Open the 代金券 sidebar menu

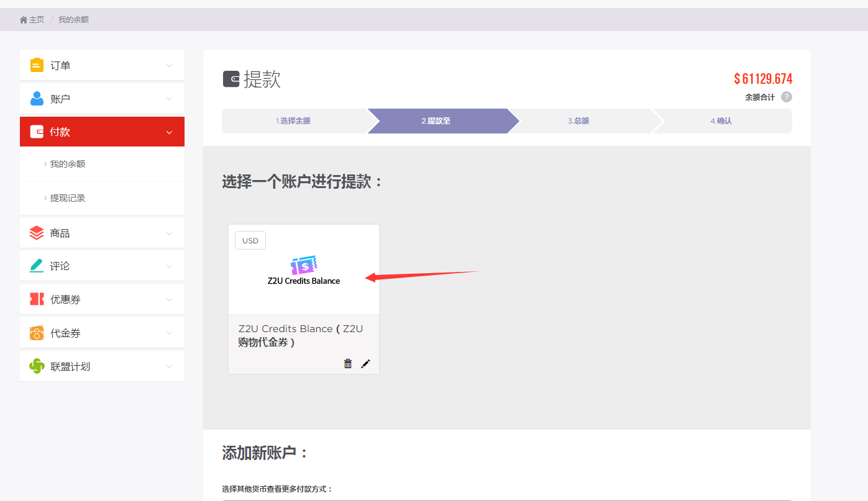point(102,333)
